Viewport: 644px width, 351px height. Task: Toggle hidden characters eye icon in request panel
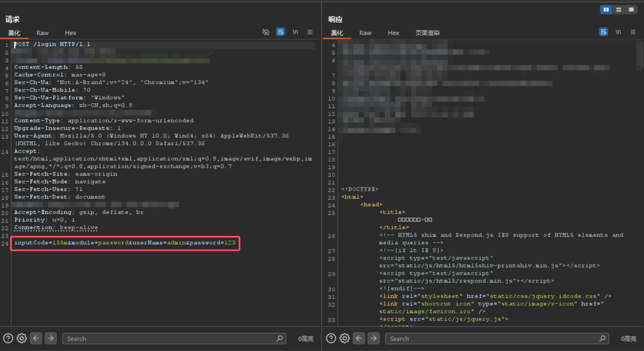[266, 32]
